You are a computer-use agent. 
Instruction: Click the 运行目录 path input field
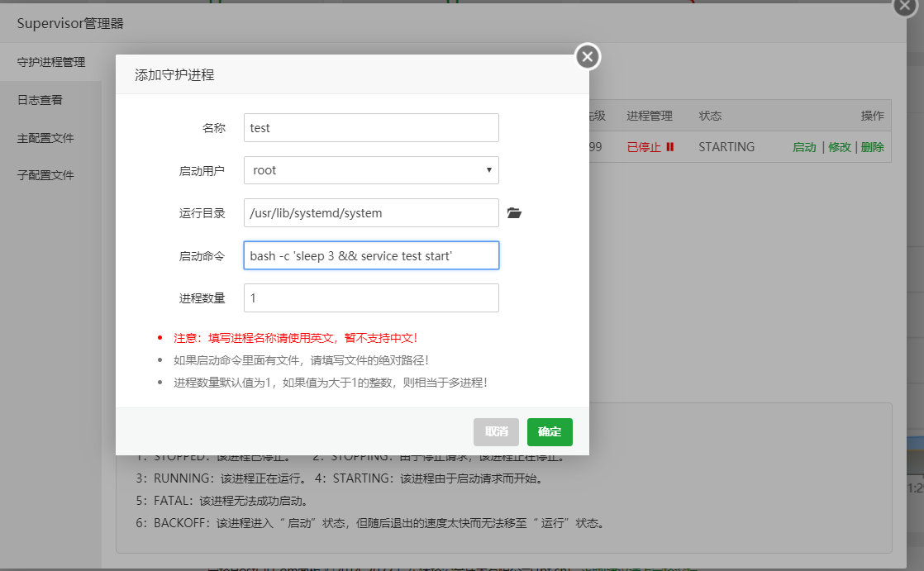371,212
